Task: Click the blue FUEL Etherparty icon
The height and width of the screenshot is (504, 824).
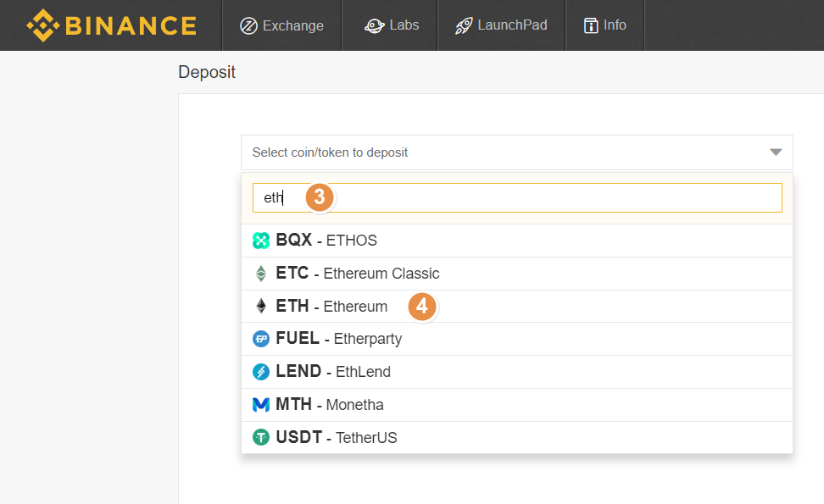Action: 261,339
